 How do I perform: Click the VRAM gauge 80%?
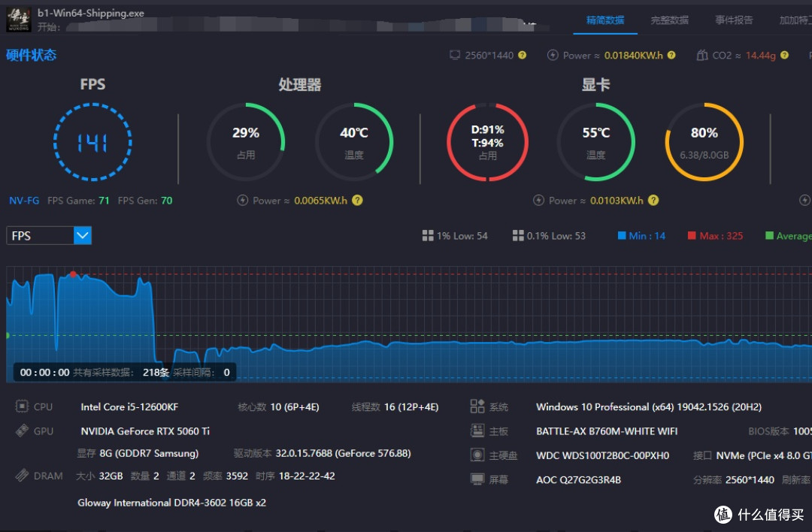(x=704, y=142)
